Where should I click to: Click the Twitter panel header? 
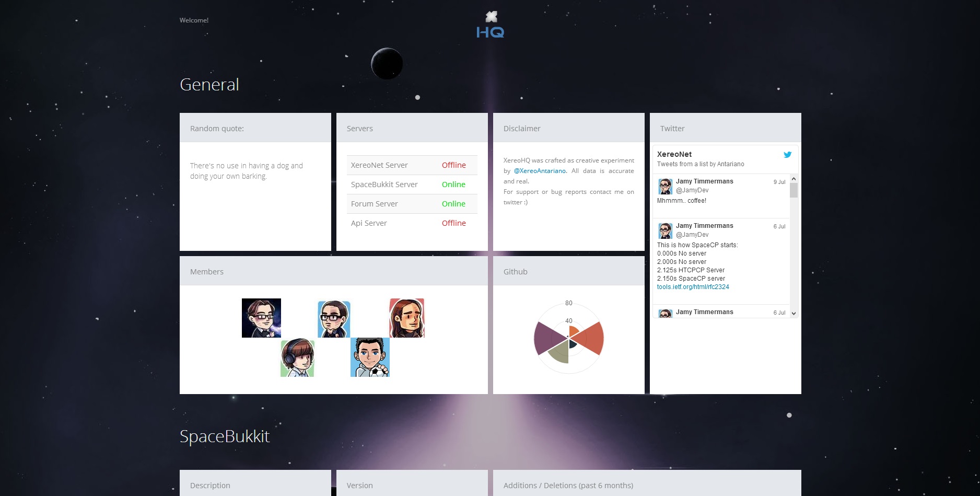[x=726, y=128]
